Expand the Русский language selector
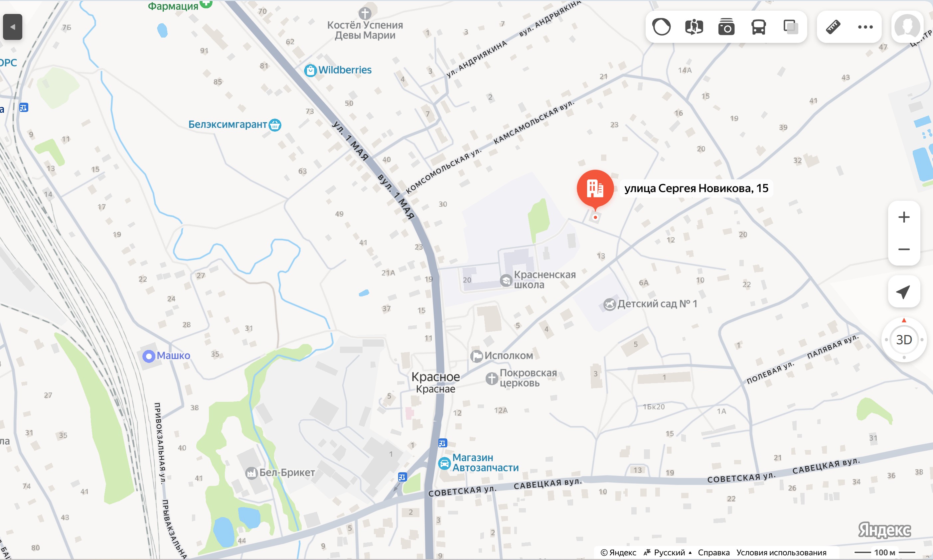 pos(668,552)
